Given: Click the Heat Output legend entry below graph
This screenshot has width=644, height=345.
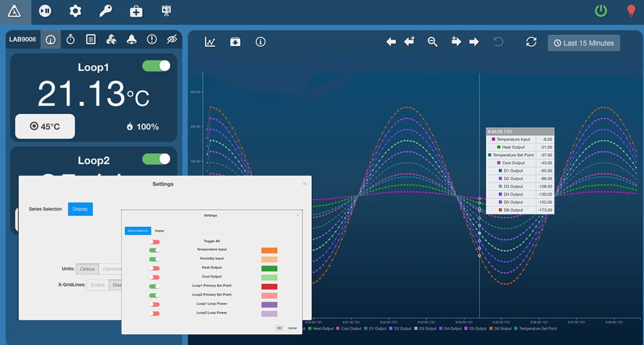Looking at the screenshot, I should pos(321,329).
